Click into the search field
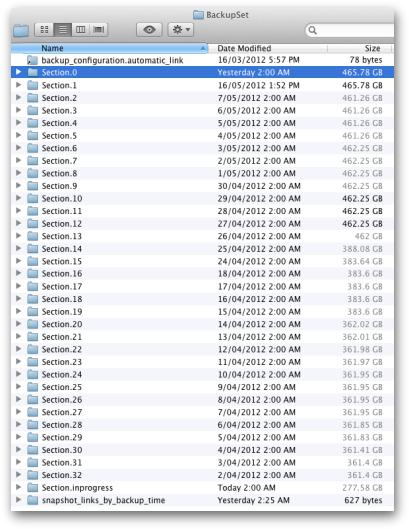 (351, 30)
